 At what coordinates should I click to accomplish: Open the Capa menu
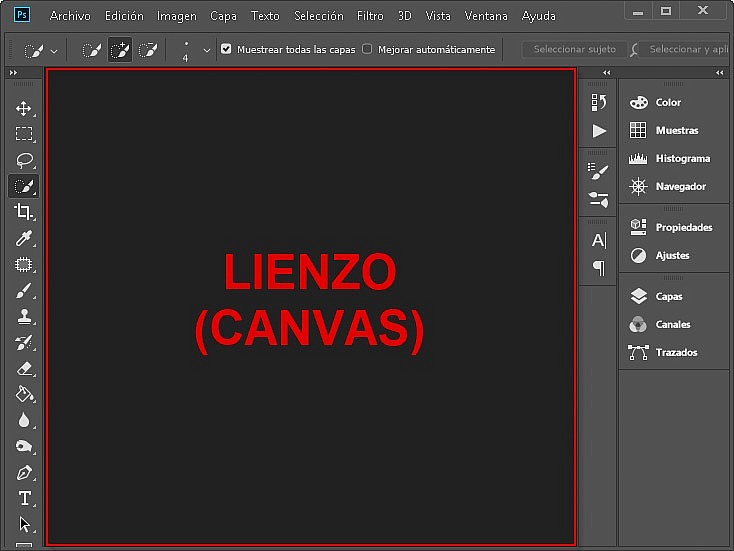coord(223,16)
